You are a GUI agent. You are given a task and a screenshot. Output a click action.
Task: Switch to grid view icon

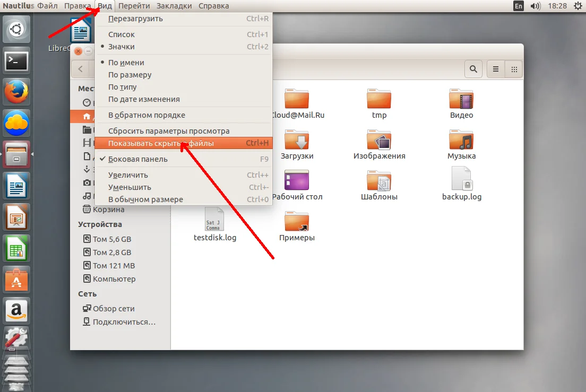click(514, 69)
